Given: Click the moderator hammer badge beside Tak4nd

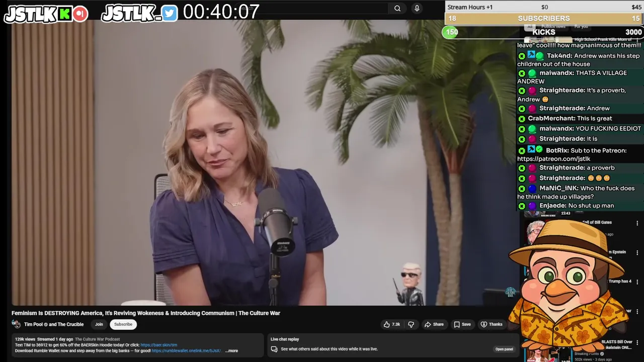Looking at the screenshot, I should 531,55.
